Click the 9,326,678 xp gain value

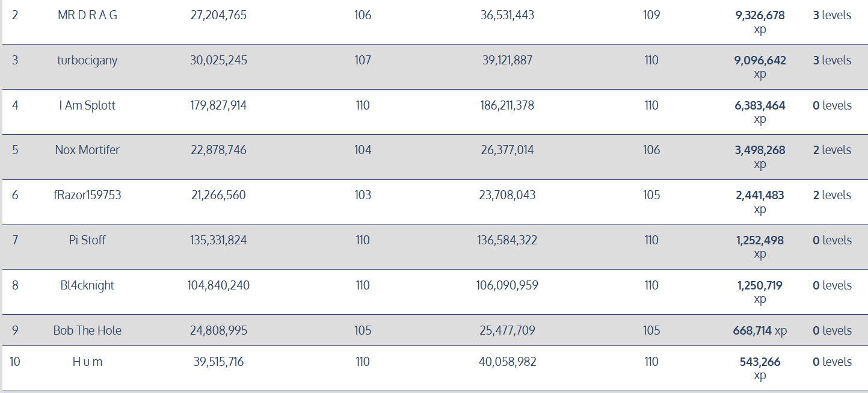(x=760, y=16)
